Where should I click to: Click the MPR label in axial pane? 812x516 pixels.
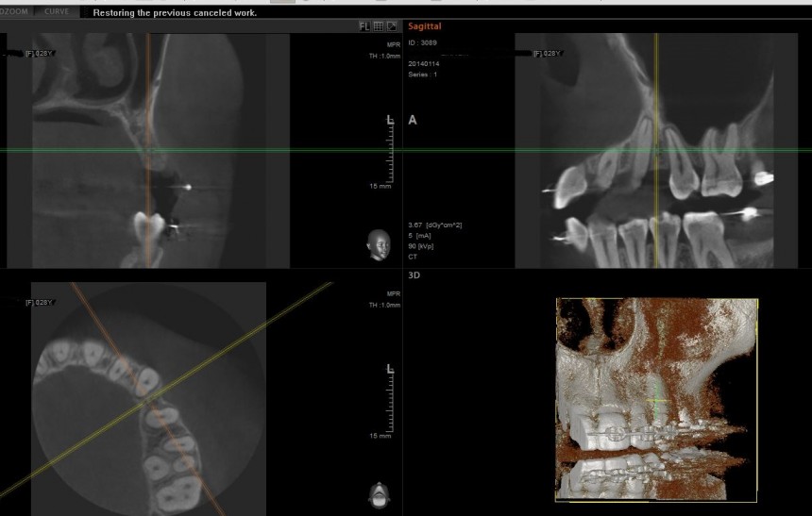pos(393,293)
